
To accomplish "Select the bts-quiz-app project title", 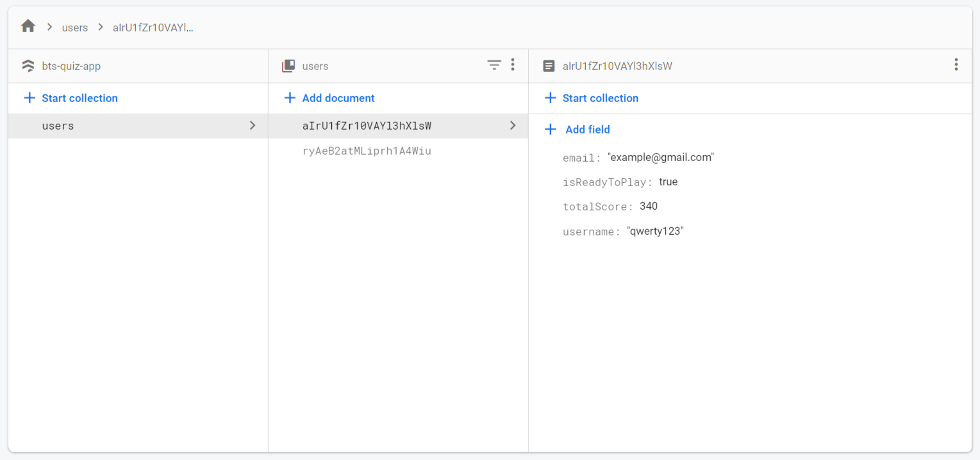I will pos(71,66).
